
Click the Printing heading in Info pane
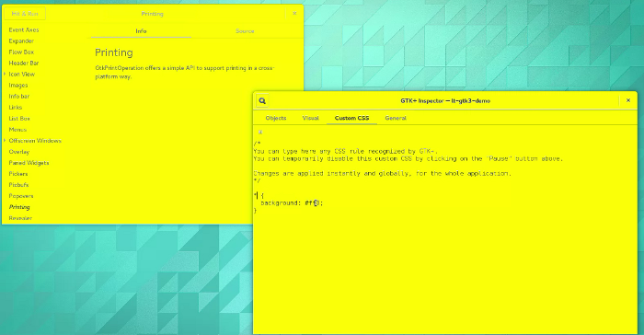click(x=114, y=52)
